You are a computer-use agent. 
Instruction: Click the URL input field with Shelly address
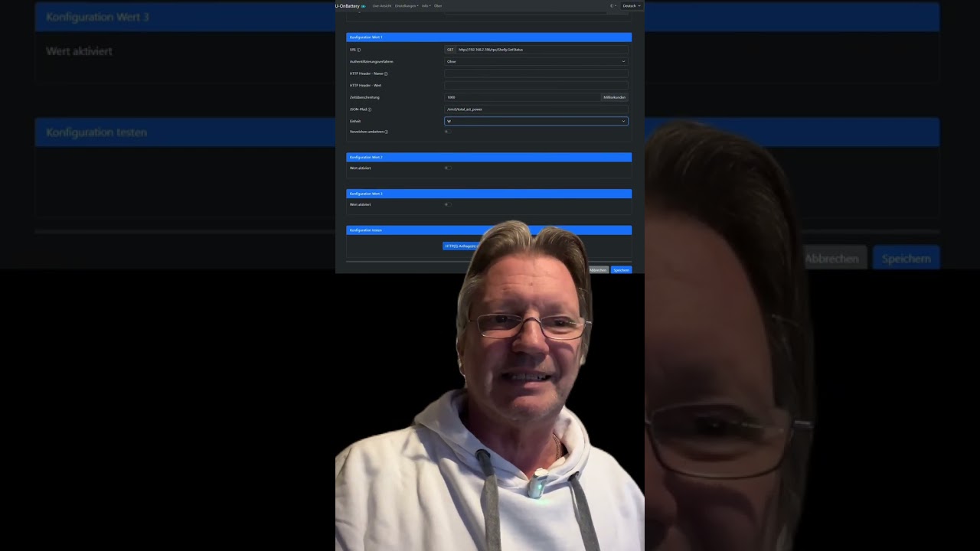tap(542, 50)
